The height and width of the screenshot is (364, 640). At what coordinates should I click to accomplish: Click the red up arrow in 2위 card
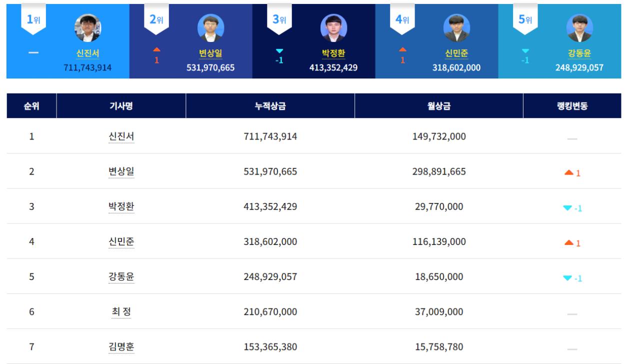point(156,49)
